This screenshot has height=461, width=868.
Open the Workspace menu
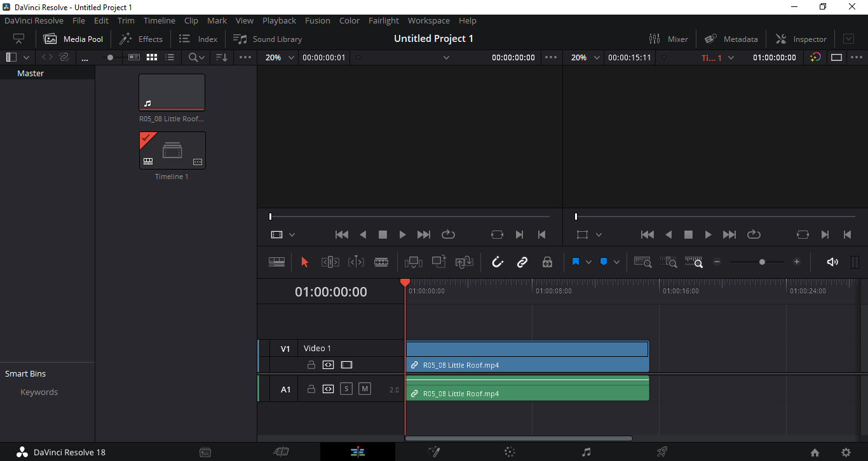(429, 20)
